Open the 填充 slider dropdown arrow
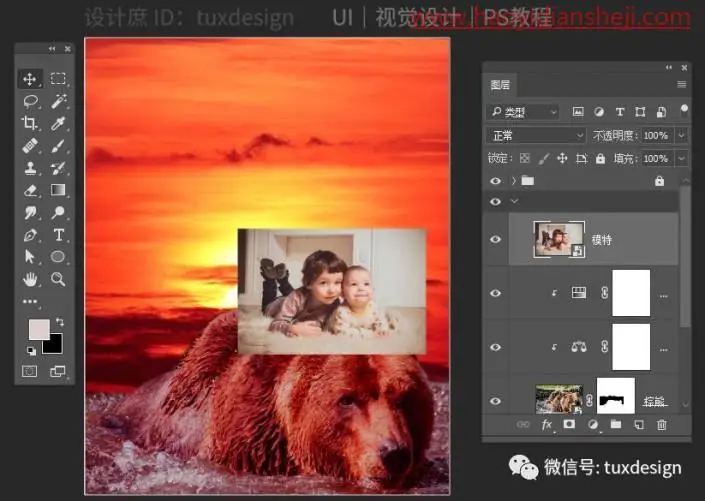The width and height of the screenshot is (705, 501). (x=682, y=158)
